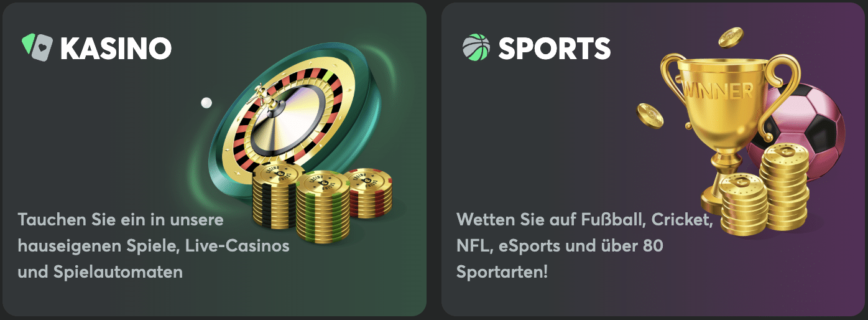Click the 'Wetten Sie auf Fußball' description
Image resolution: width=868 pixels, height=320 pixels.
tap(584, 246)
